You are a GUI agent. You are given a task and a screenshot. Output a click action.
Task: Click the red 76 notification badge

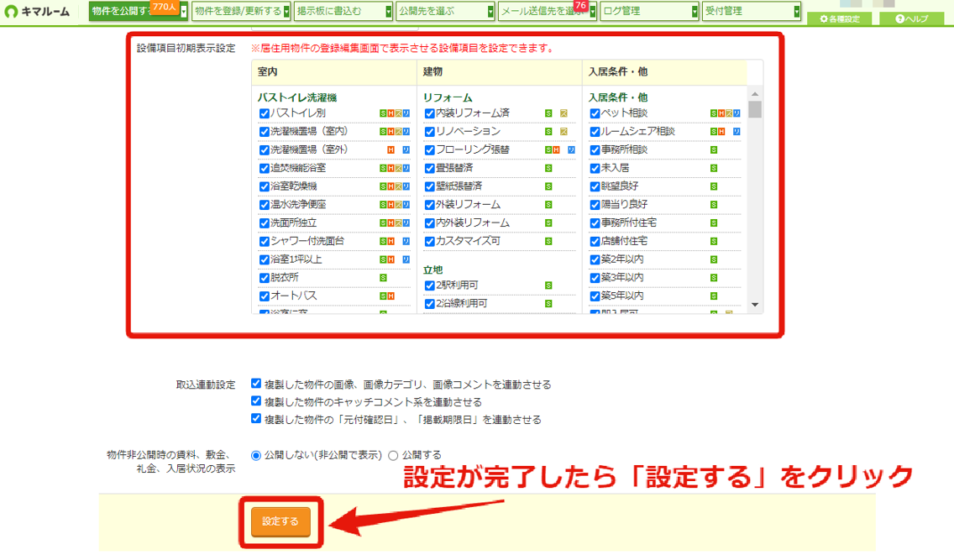click(x=580, y=6)
